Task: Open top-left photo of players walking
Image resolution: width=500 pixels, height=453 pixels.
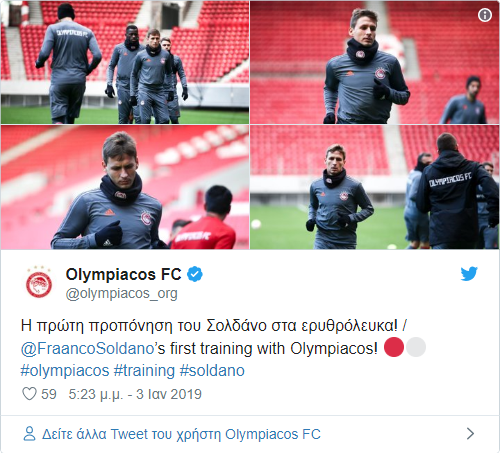Action: point(125,62)
